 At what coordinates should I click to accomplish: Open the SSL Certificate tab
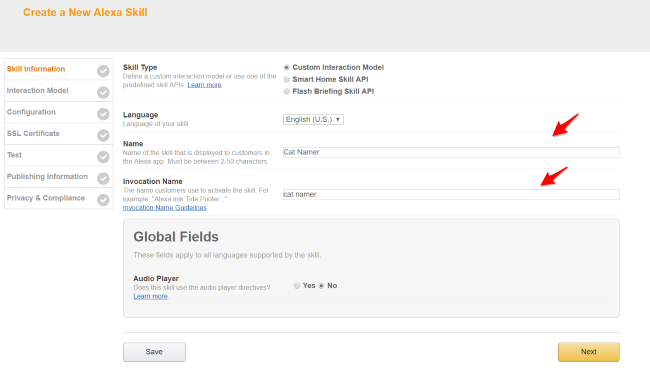pos(58,134)
